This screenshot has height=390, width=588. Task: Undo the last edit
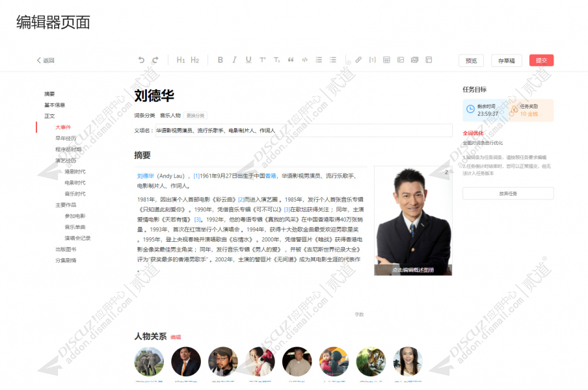[x=142, y=60]
